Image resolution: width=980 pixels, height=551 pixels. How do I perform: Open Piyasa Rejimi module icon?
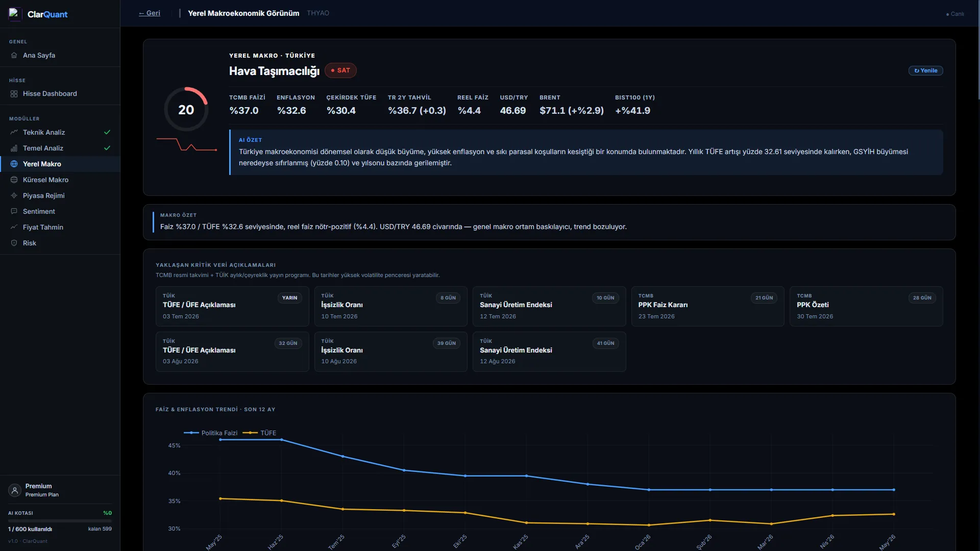pyautogui.click(x=14, y=195)
